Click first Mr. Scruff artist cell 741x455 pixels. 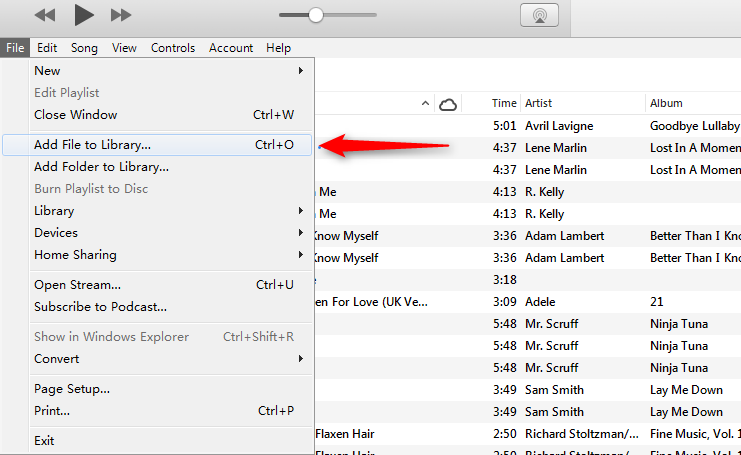click(x=551, y=324)
